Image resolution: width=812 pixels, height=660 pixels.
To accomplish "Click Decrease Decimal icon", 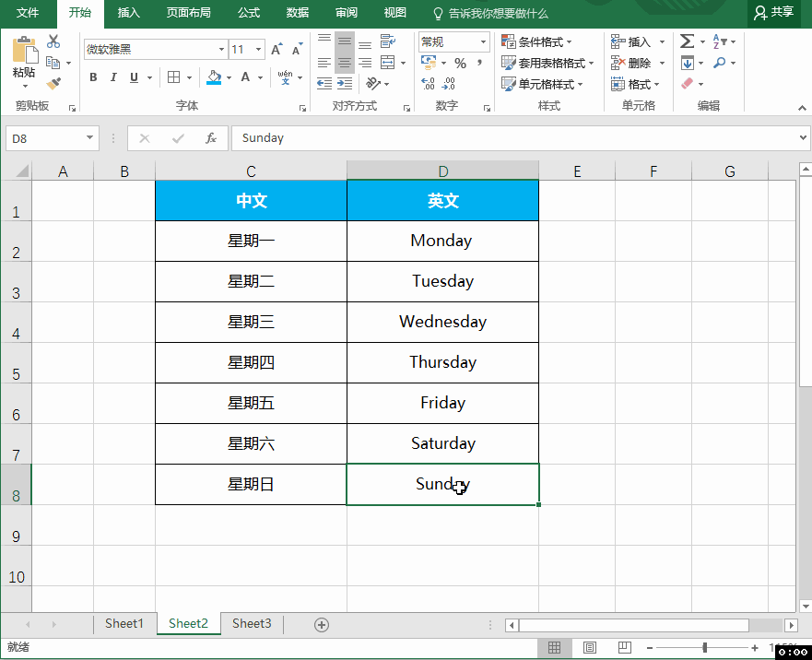I will pos(449,83).
